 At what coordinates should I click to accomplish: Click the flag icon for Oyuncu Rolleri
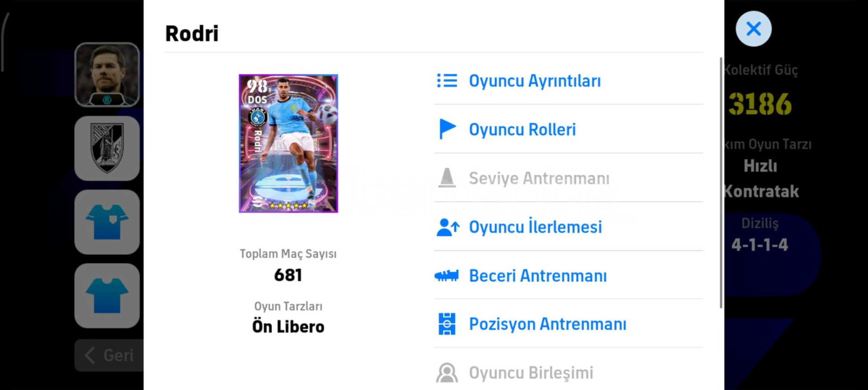pyautogui.click(x=447, y=129)
